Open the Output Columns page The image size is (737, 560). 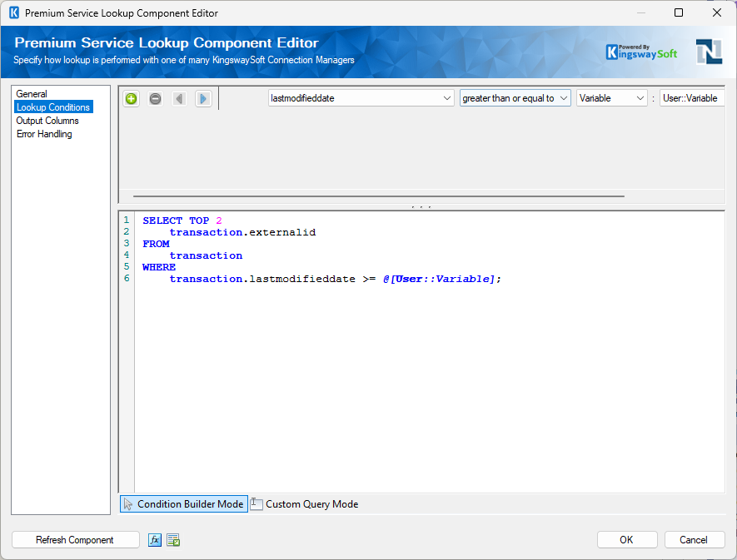(47, 121)
